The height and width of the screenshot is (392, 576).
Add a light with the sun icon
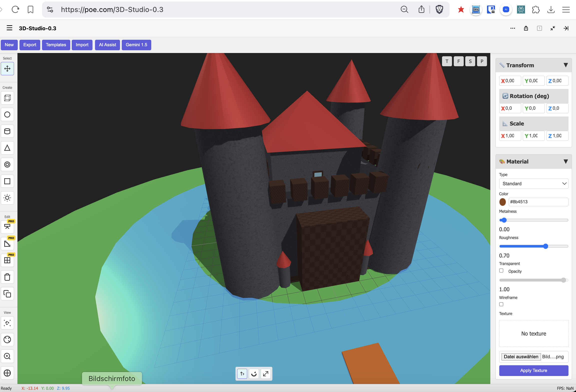7,198
